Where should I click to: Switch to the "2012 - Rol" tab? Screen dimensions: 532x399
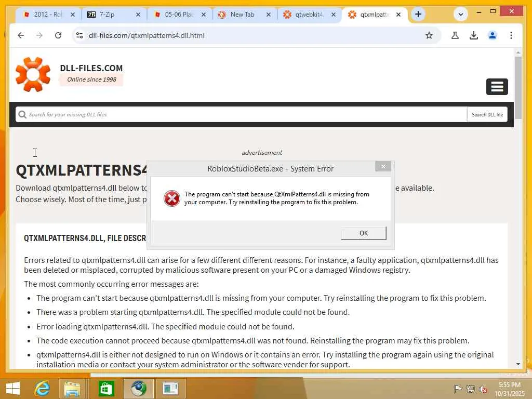47,14
